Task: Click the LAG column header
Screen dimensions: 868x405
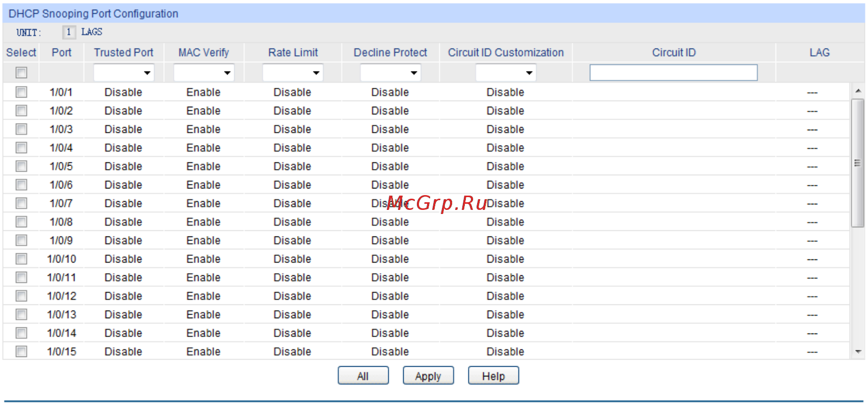Action: [820, 53]
